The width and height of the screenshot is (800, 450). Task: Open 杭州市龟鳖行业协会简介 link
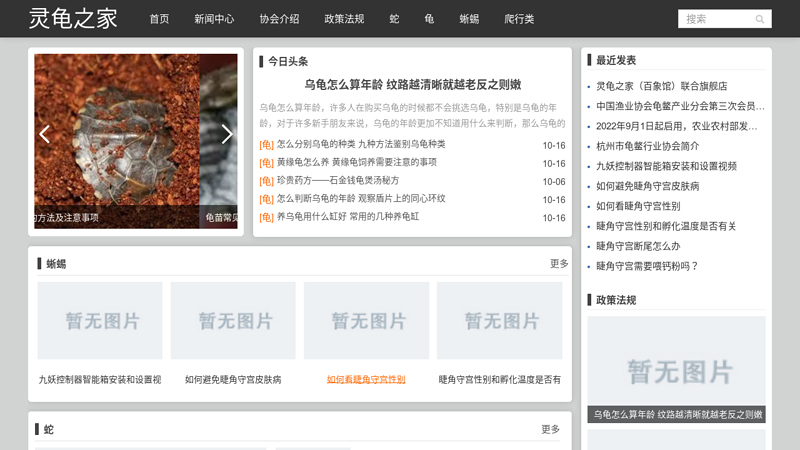coord(647,146)
